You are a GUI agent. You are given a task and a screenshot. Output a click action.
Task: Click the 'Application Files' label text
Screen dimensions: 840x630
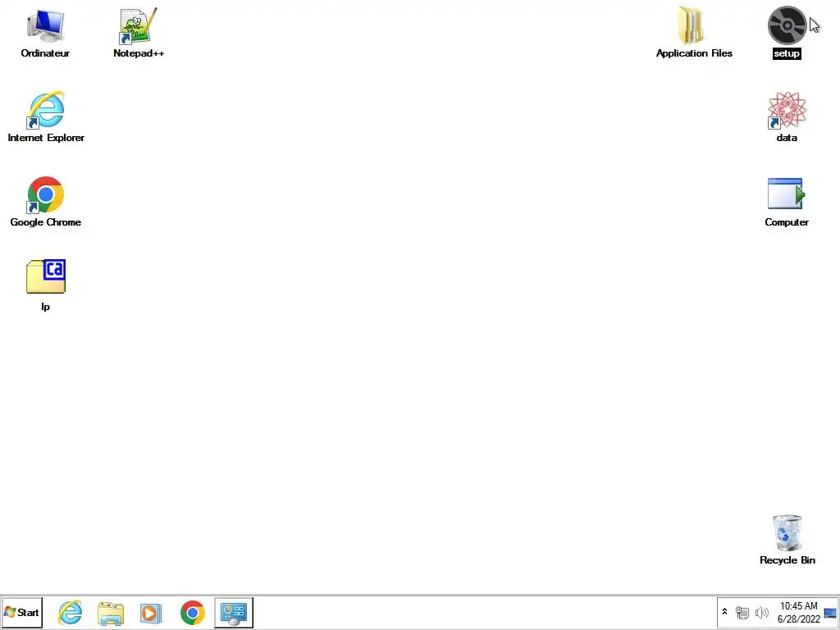[x=694, y=53]
